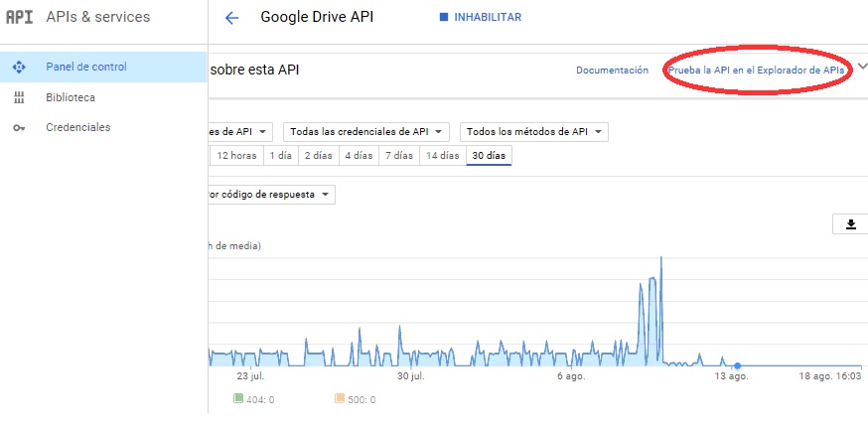The image size is (868, 432).
Task: Select the 12 horas time range
Action: pos(237,156)
